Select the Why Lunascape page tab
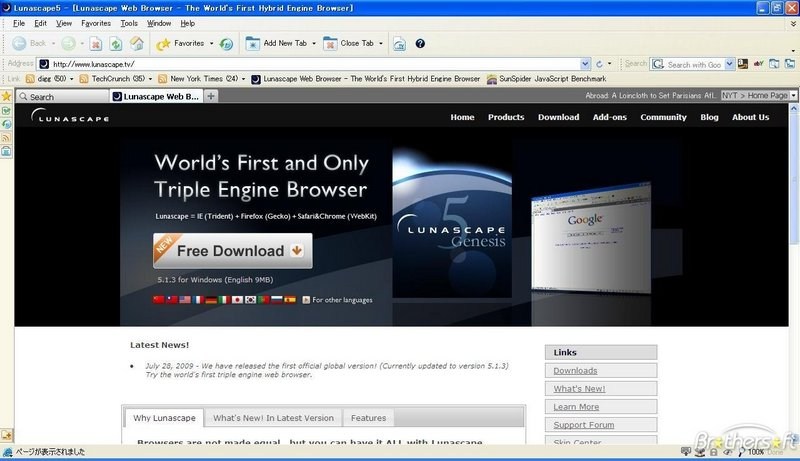The image size is (800, 461). (164, 418)
